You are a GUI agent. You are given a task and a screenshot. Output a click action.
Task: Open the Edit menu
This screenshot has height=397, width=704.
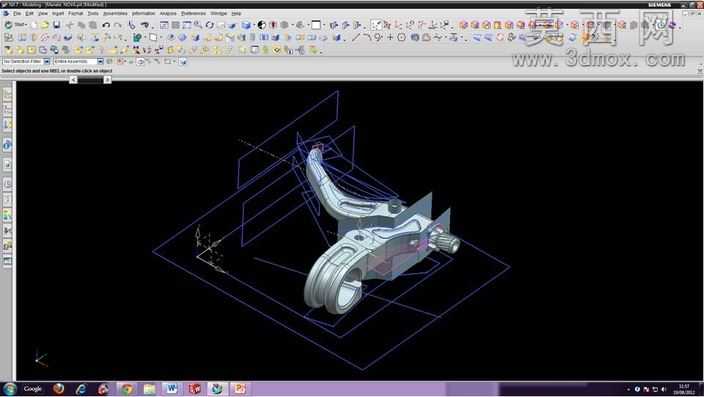tap(29, 13)
